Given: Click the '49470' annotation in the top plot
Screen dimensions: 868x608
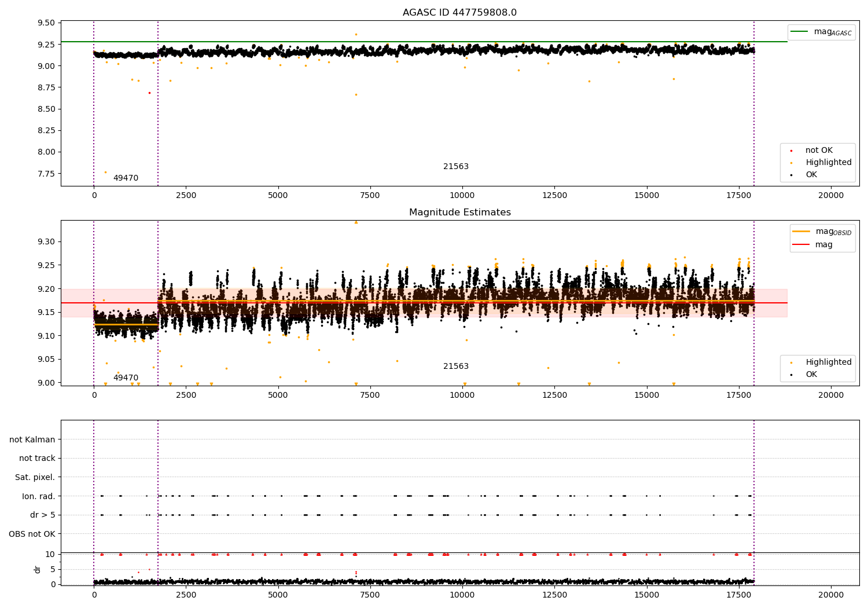Looking at the screenshot, I should [126, 178].
